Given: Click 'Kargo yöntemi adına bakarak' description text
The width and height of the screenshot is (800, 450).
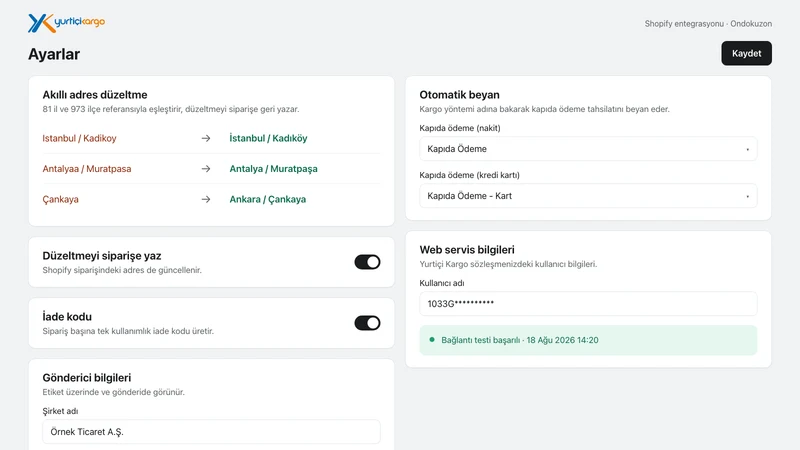Looking at the screenshot, I should click(x=544, y=109).
